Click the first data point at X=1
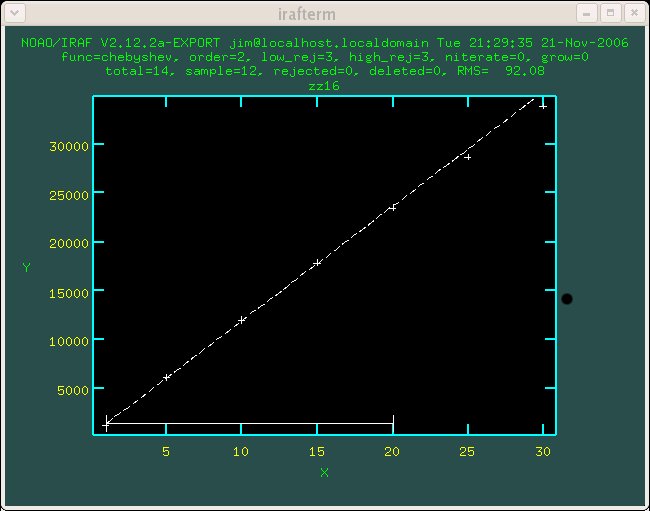This screenshot has width=650, height=511. [107, 424]
